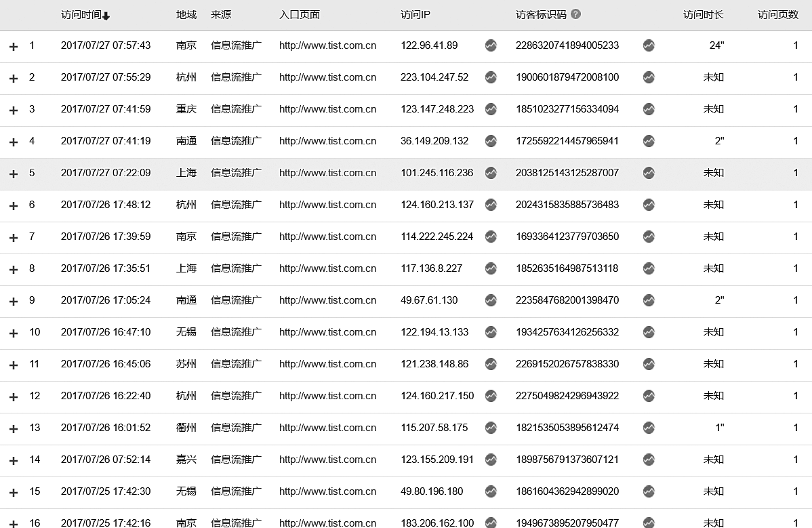Click the trend icon beside visitor ID 1898756791373607121
Screen dimensions: 812x528
coord(649,460)
